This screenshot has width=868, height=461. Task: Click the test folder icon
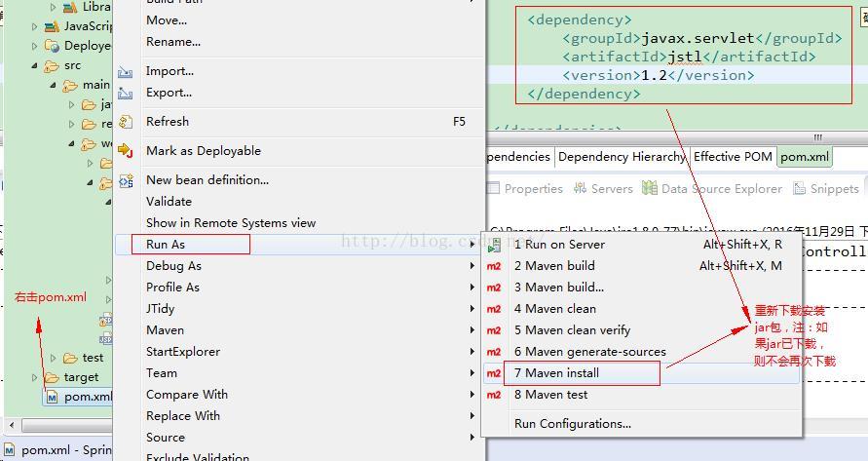pyautogui.click(x=70, y=359)
